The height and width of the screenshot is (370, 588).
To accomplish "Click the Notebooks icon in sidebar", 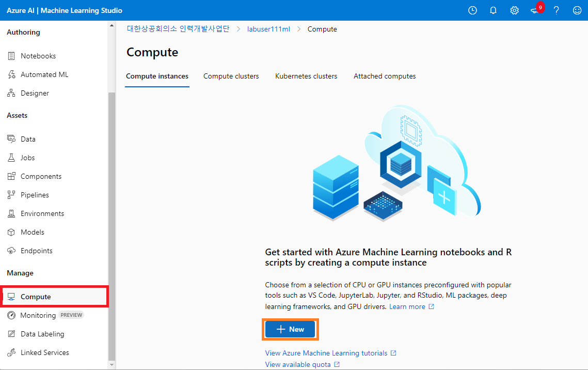I will [x=11, y=56].
